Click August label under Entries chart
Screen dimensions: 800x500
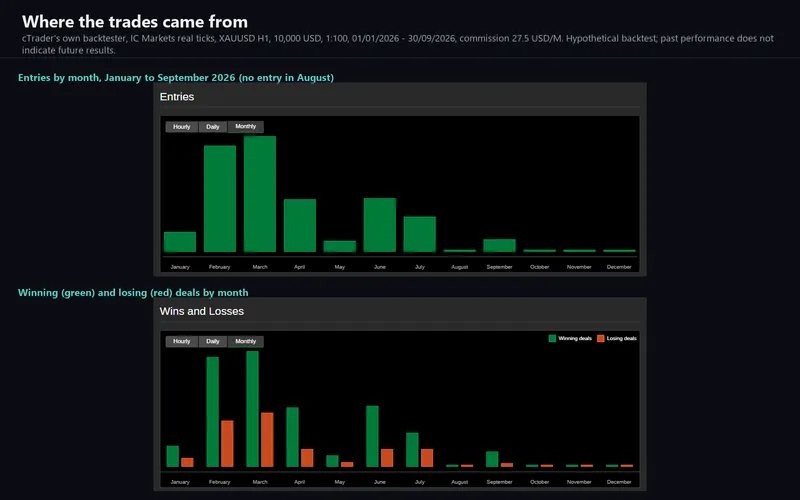[x=459, y=267]
